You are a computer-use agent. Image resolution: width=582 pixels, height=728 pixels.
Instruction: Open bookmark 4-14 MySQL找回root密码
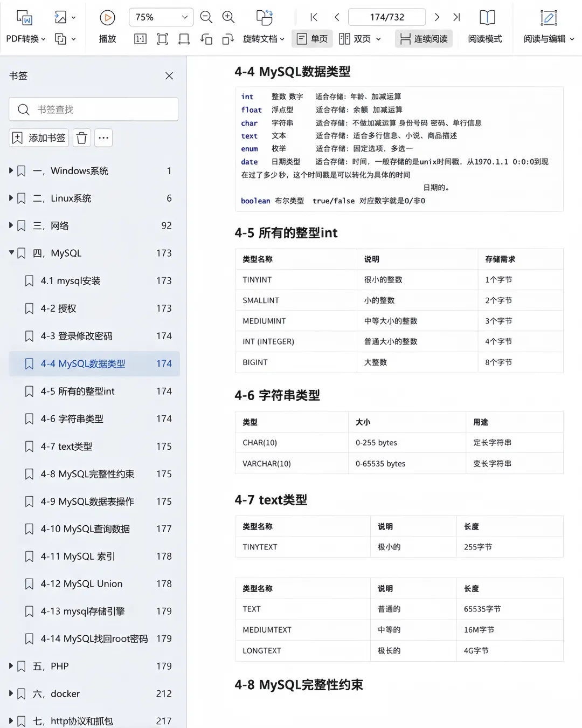(94, 639)
